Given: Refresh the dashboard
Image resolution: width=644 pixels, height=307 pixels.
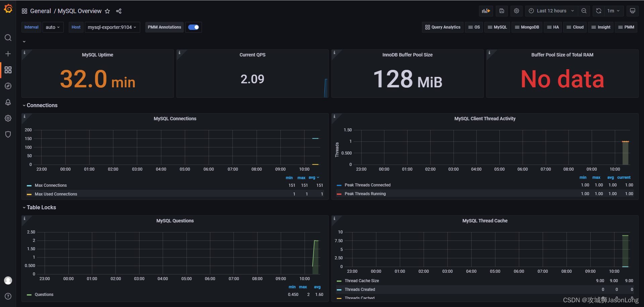Looking at the screenshot, I should click(599, 11).
